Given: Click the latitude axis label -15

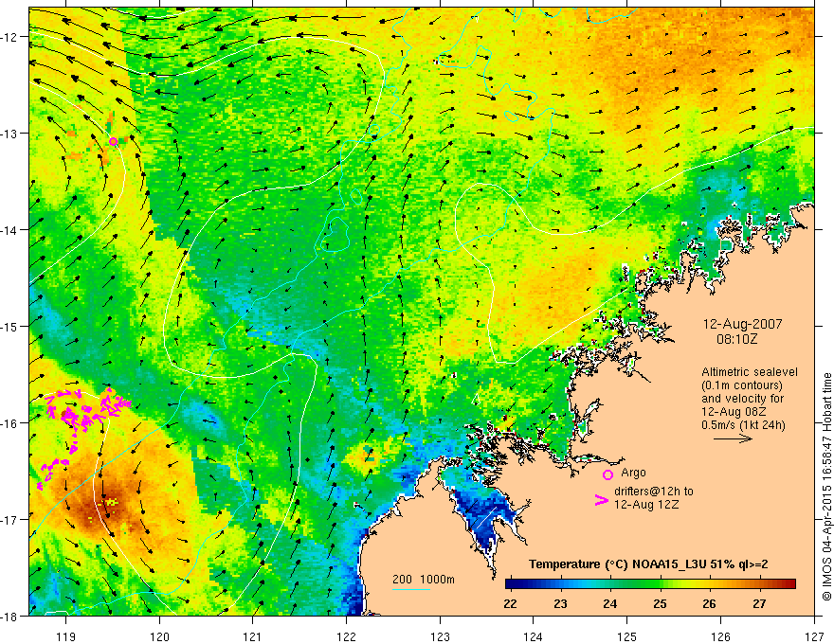Looking at the screenshot, I should (9, 326).
